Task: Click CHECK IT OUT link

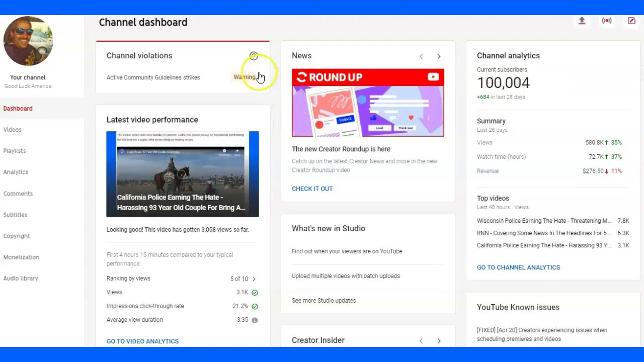Action: pos(312,189)
